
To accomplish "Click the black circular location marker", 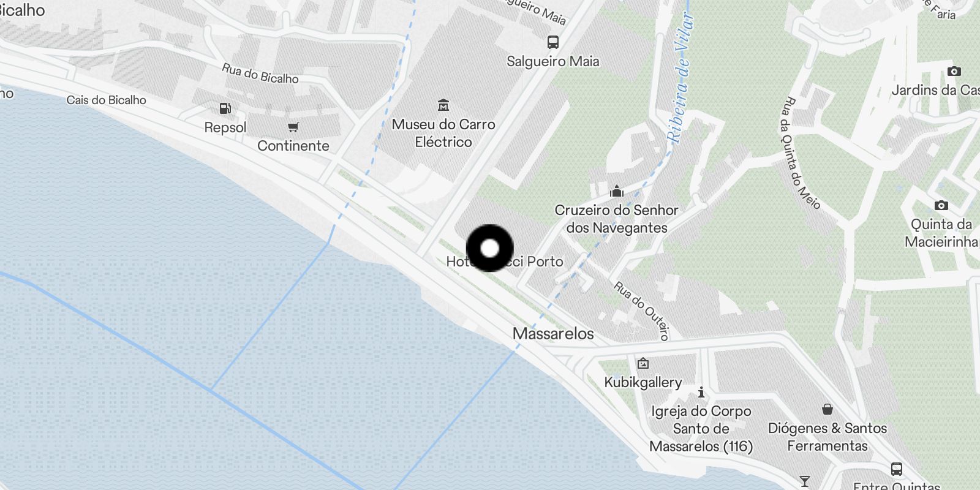I will pyautogui.click(x=490, y=248).
